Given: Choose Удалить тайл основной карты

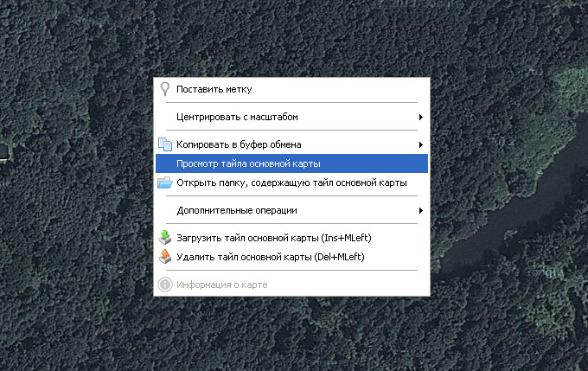Looking at the screenshot, I should tap(270, 257).
